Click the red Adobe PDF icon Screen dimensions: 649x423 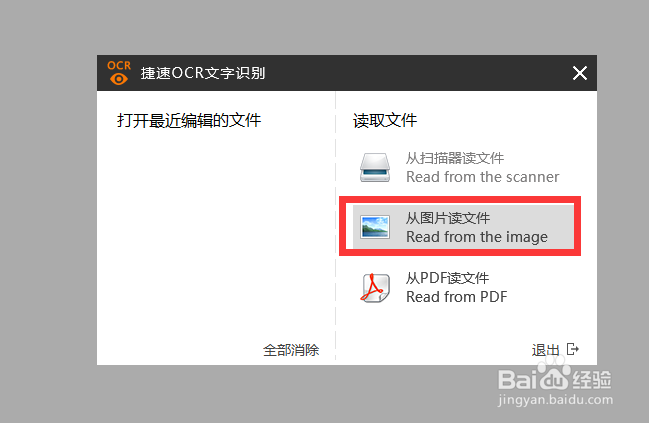pyautogui.click(x=375, y=288)
